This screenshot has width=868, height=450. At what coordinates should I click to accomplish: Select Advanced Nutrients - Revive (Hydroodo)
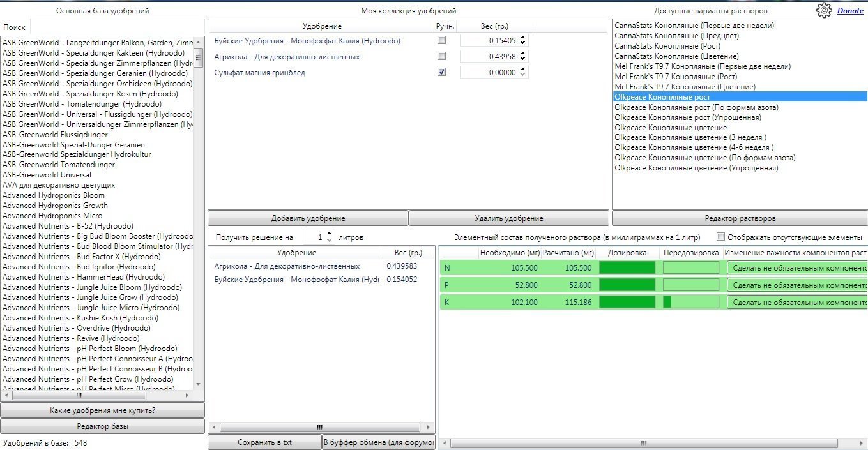pyautogui.click(x=71, y=338)
